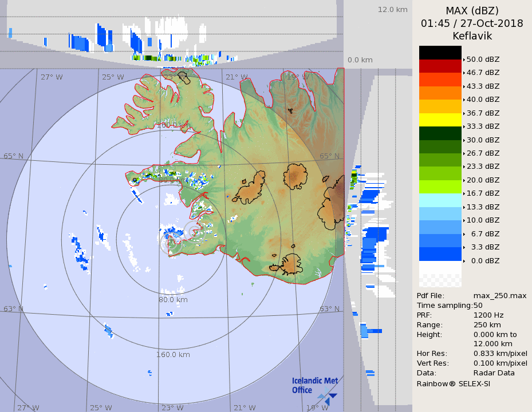The height and width of the screenshot is (412, 532).
Task: Click the 12.0 km height label
Action: point(392,9)
